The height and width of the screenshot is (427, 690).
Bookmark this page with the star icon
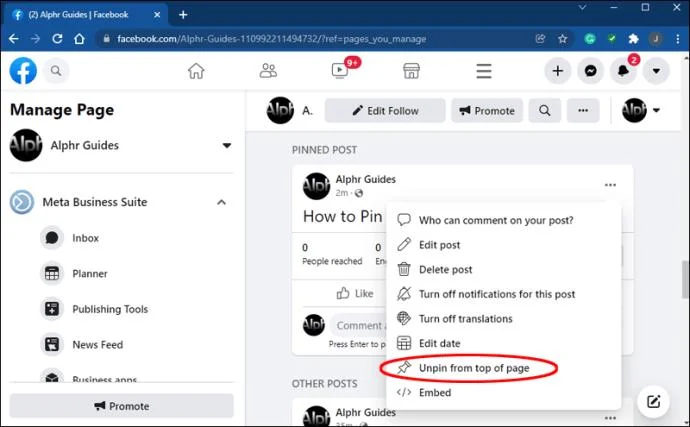[x=562, y=39]
